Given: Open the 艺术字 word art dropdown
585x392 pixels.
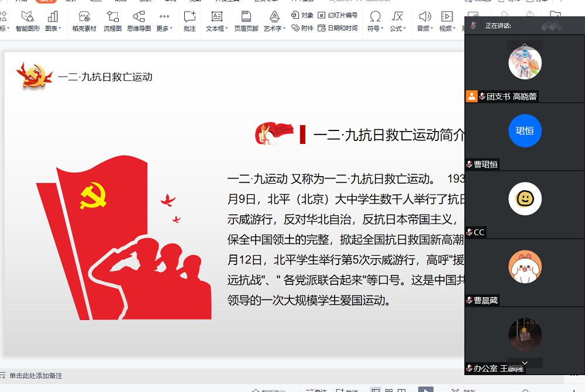Looking at the screenshot, I should pos(274,28).
